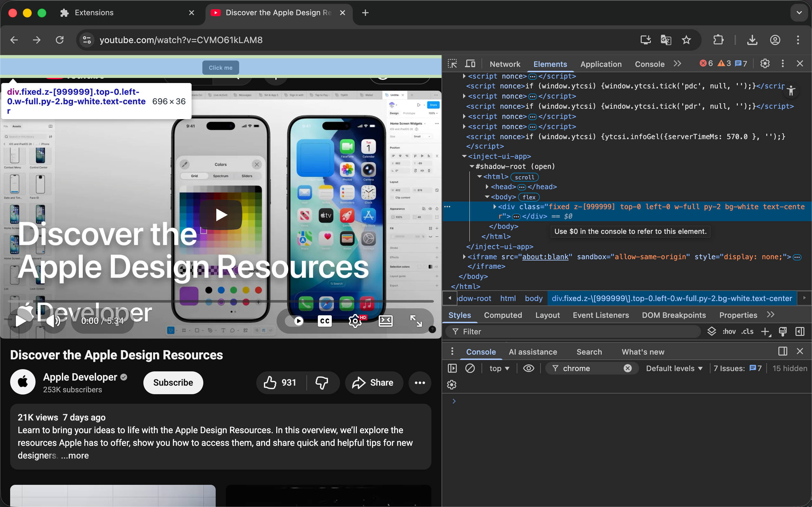Open DevTools settings gear
812x507 pixels.
click(x=765, y=64)
